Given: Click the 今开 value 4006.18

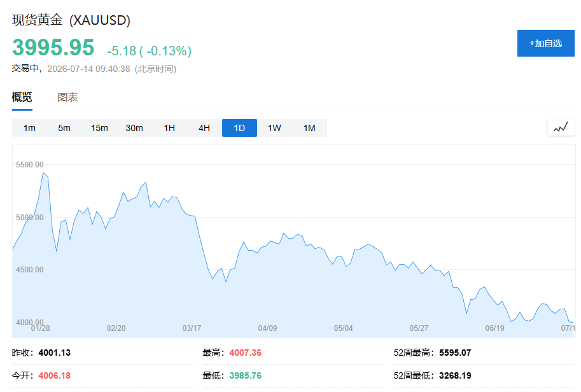Looking at the screenshot, I should [x=55, y=375].
